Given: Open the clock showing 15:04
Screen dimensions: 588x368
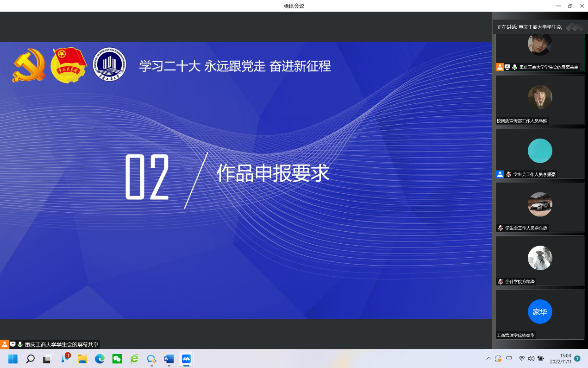Looking at the screenshot, I should [x=561, y=359].
